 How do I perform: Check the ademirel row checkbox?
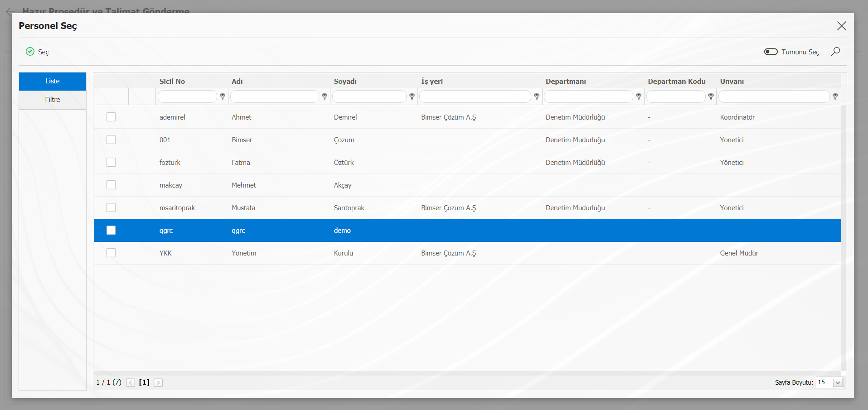tap(111, 117)
